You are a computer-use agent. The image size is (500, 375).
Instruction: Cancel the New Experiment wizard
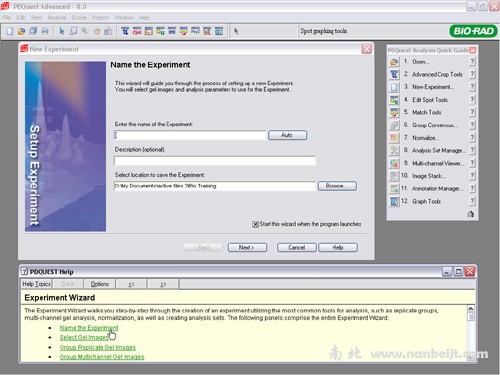pos(297,247)
